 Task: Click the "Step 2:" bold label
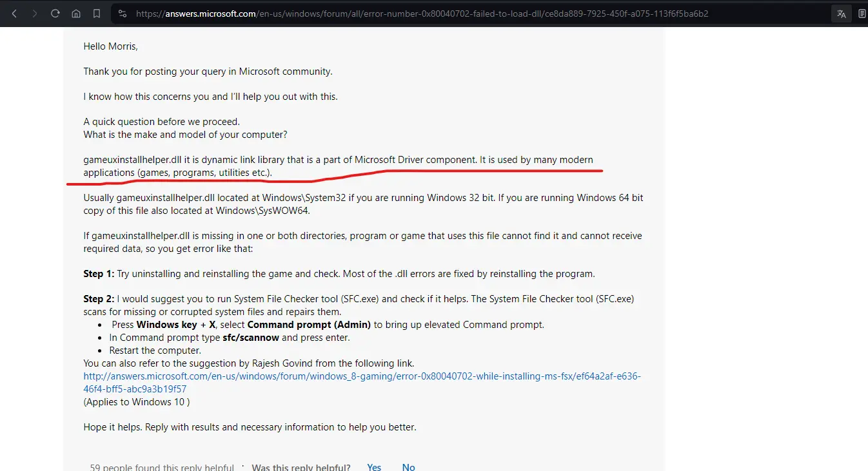[99, 299]
